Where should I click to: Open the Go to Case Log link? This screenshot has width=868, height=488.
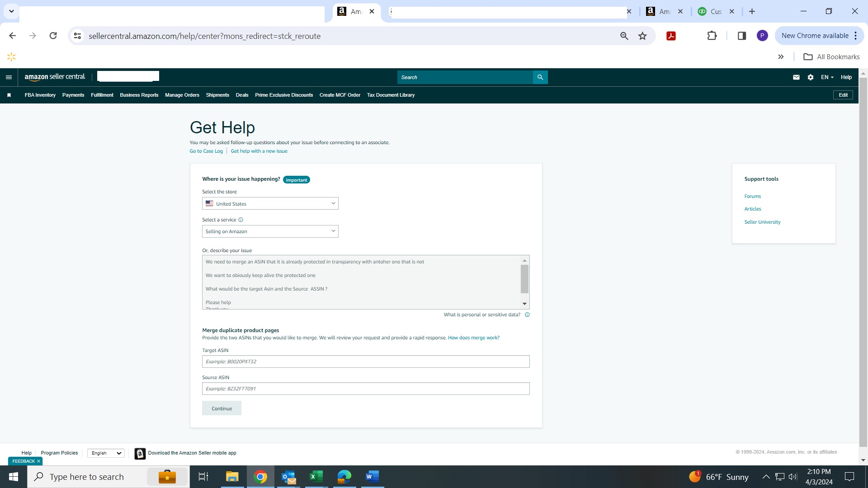[206, 151]
